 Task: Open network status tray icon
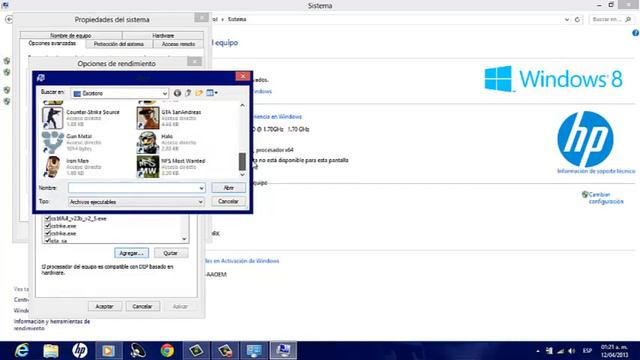560,351
